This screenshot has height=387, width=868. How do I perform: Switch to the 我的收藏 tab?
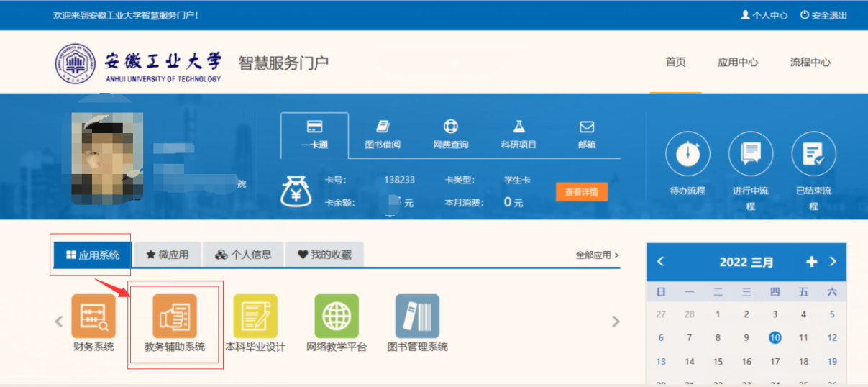[x=324, y=255]
